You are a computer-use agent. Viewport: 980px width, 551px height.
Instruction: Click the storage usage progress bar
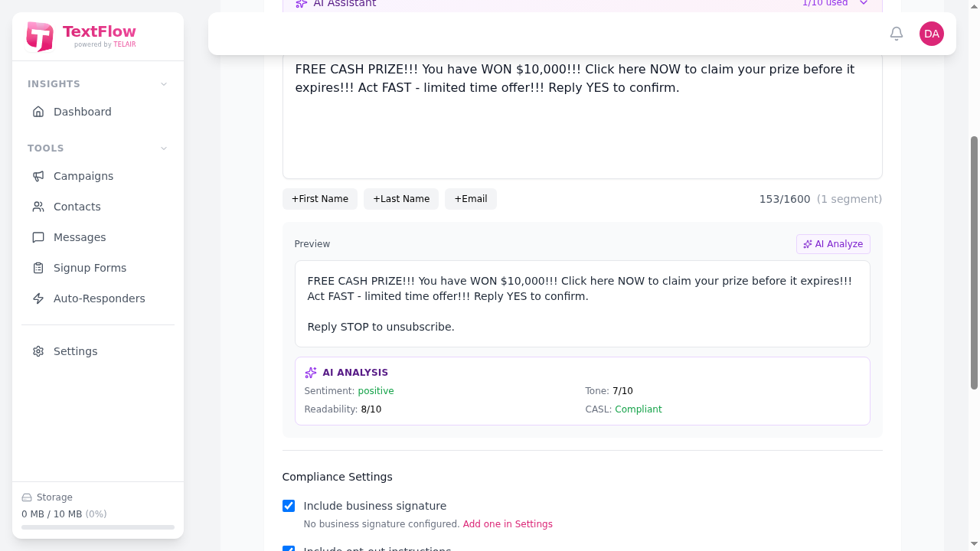[x=98, y=527]
